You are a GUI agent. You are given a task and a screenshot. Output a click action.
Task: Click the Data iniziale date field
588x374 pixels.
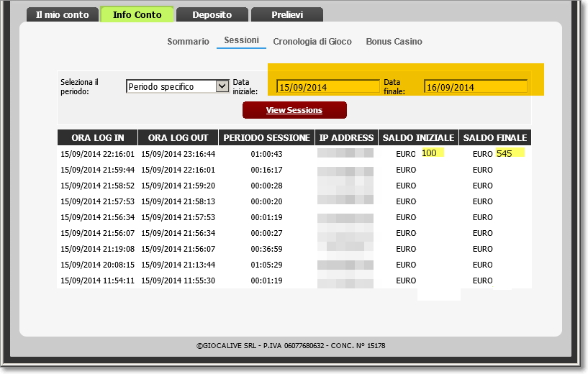coord(328,87)
